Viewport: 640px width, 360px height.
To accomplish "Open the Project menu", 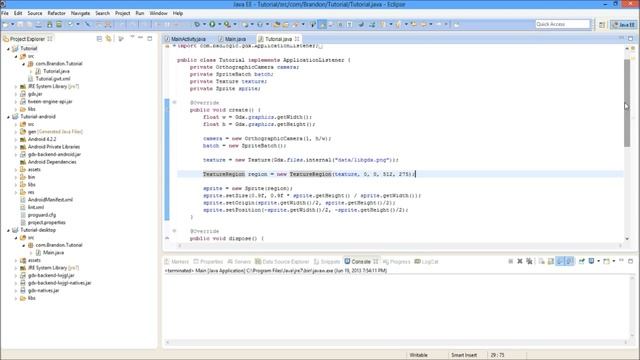I will coord(122,13).
